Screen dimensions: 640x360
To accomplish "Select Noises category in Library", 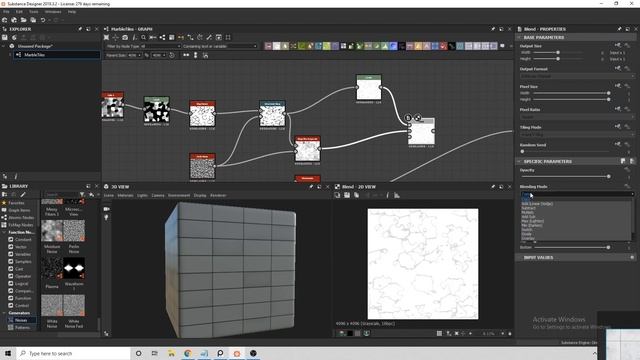I will (x=21, y=320).
